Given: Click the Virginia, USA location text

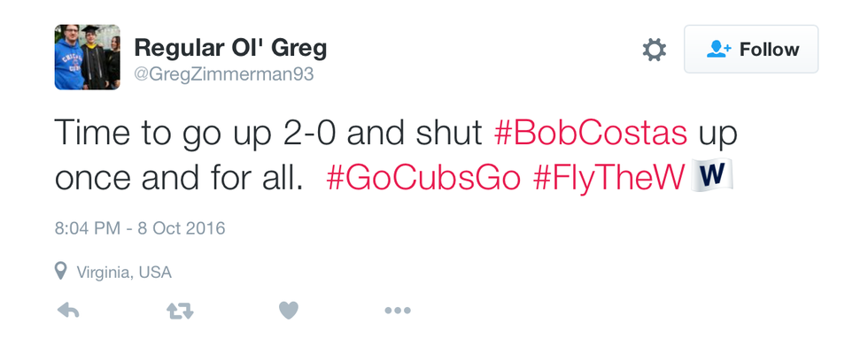Looking at the screenshot, I should 124,272.
